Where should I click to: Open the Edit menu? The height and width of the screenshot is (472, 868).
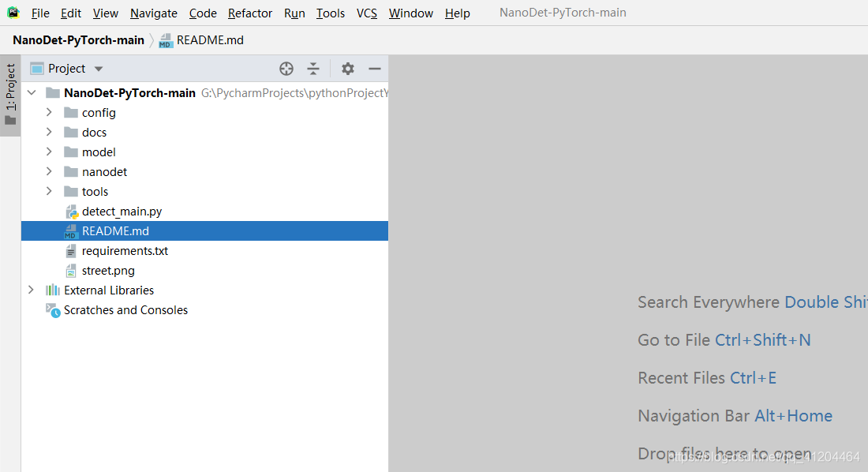coord(71,13)
